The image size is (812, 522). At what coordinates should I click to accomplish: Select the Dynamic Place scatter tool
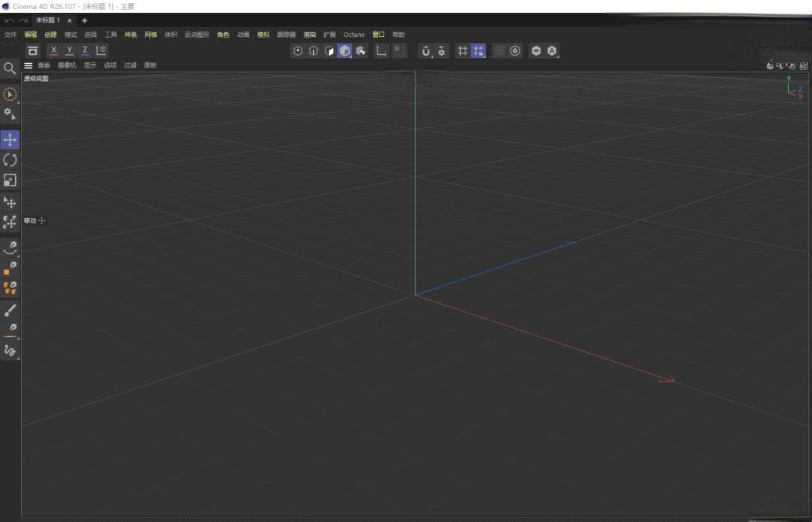(x=10, y=222)
